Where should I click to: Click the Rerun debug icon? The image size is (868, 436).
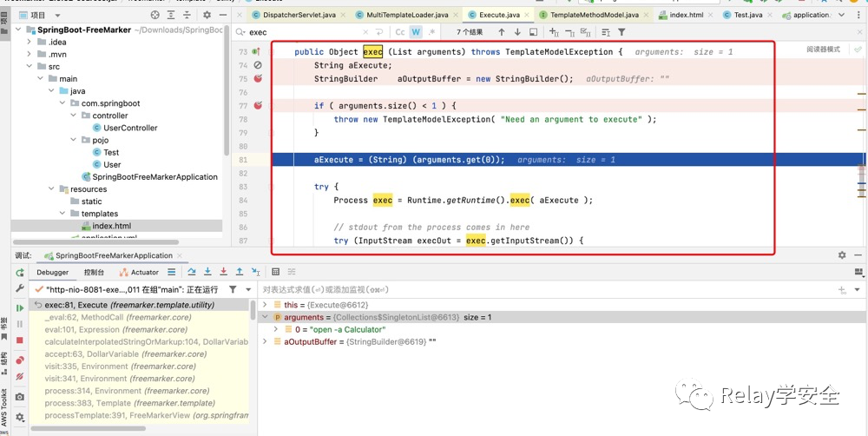pyautogui.click(x=20, y=272)
